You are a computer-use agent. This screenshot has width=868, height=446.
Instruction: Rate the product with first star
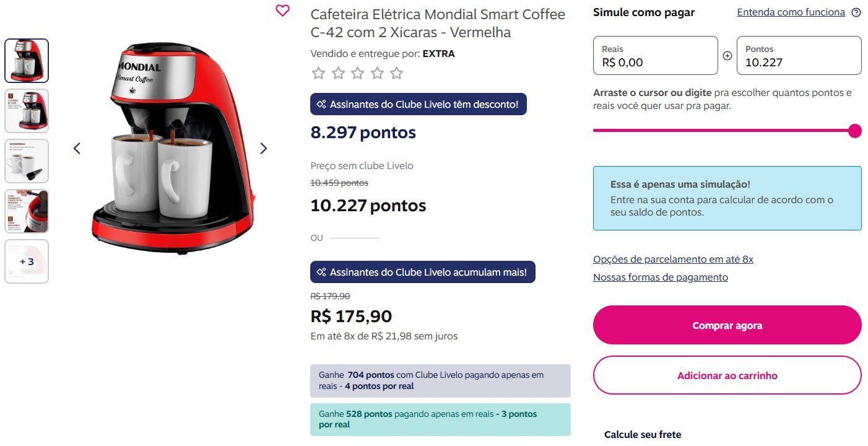318,74
